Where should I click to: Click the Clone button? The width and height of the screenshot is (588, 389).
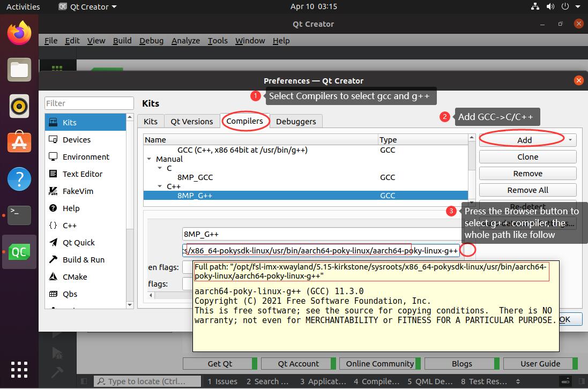tap(527, 156)
